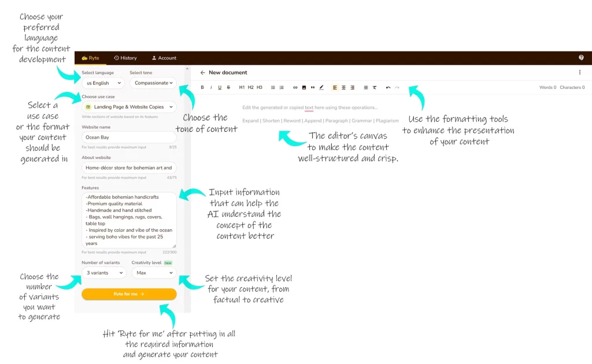Click the 9/25 Website name character count
The width and height of the screenshot is (592, 364).
pos(173,147)
